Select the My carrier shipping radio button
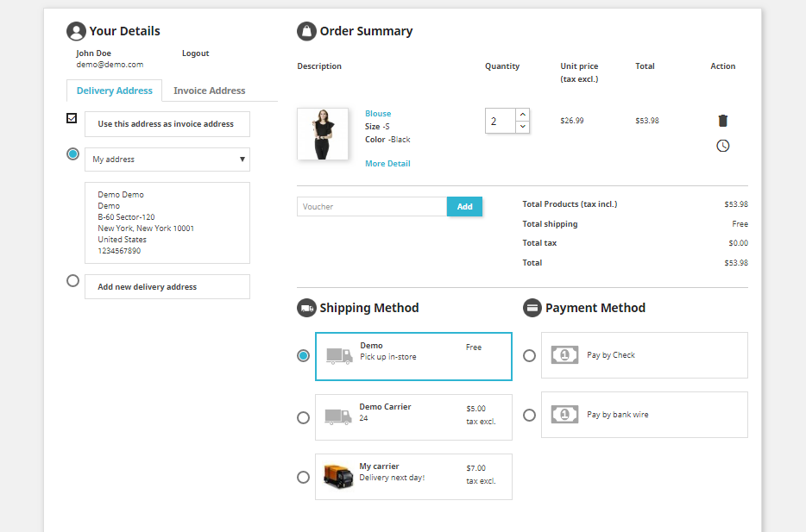 303,477
